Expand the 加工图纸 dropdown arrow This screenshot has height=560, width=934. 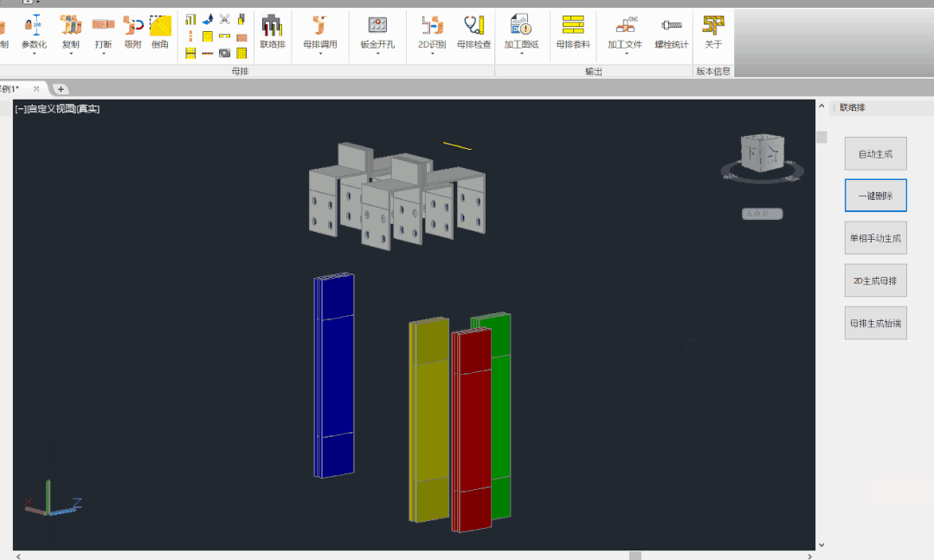point(521,54)
